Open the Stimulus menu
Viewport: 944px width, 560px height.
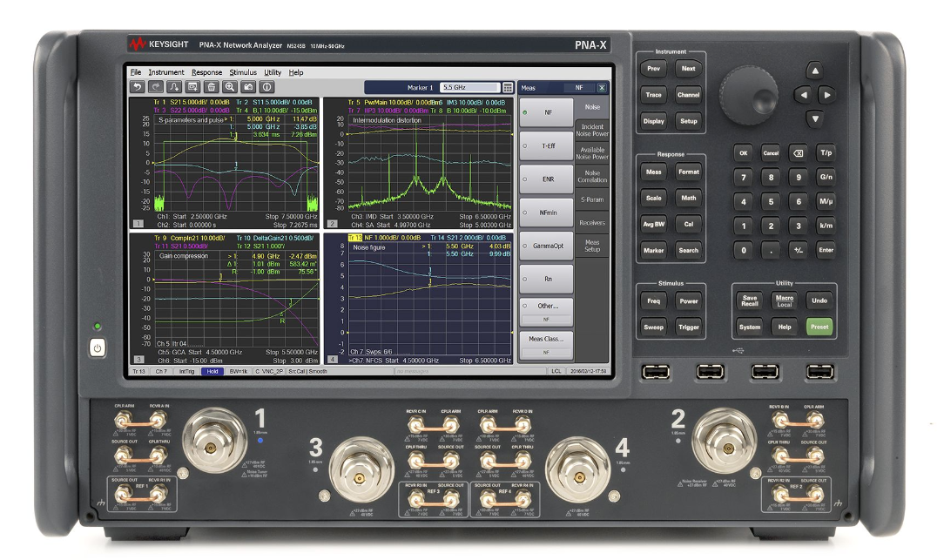pos(243,72)
